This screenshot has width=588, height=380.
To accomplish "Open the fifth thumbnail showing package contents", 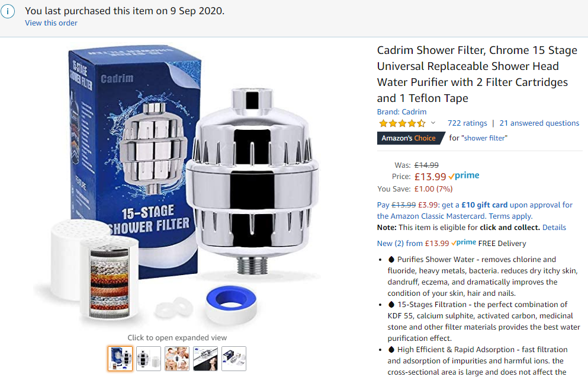I will [x=234, y=359].
